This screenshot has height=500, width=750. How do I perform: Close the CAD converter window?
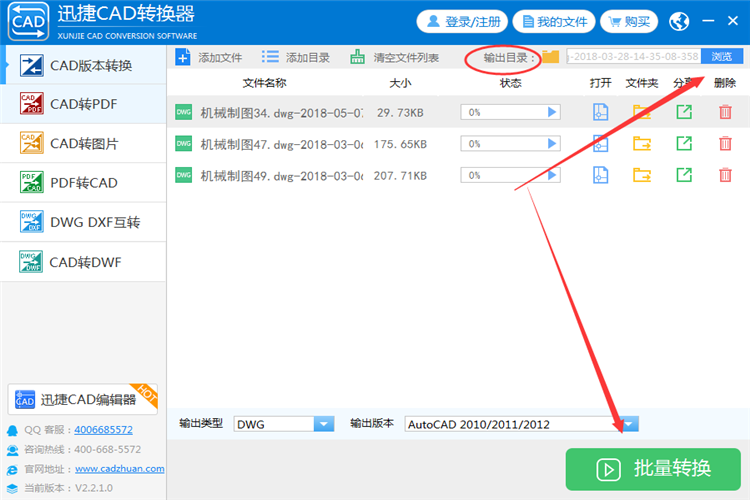(x=733, y=21)
